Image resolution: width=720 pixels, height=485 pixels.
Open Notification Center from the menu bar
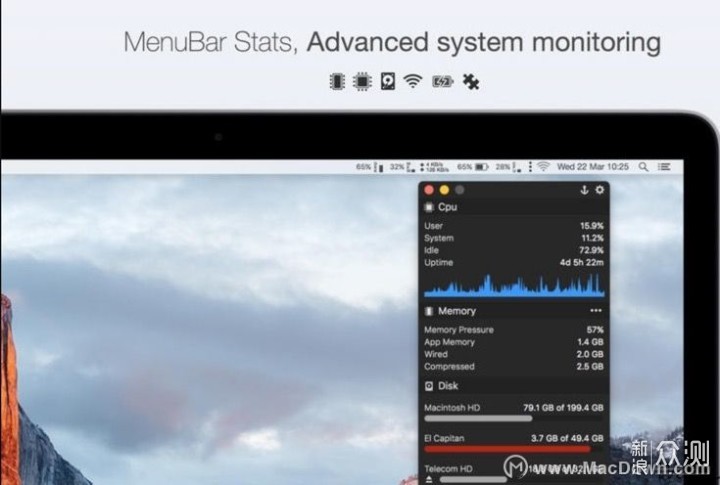(x=663, y=167)
